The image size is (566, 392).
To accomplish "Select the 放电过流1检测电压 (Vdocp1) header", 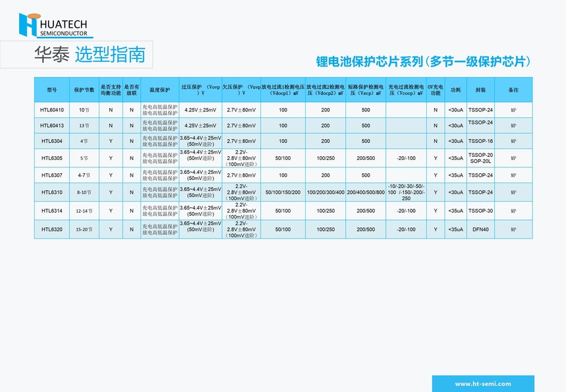I will [283, 90].
